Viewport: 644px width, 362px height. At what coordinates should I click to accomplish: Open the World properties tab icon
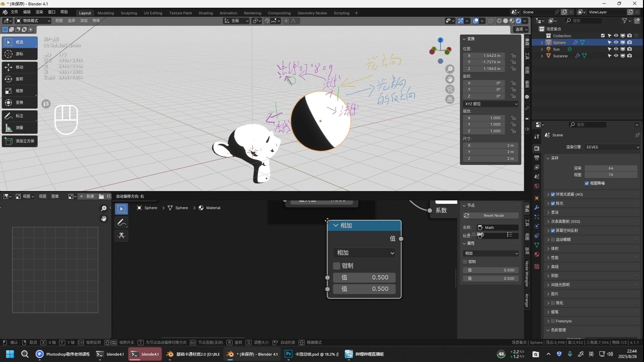point(537,186)
